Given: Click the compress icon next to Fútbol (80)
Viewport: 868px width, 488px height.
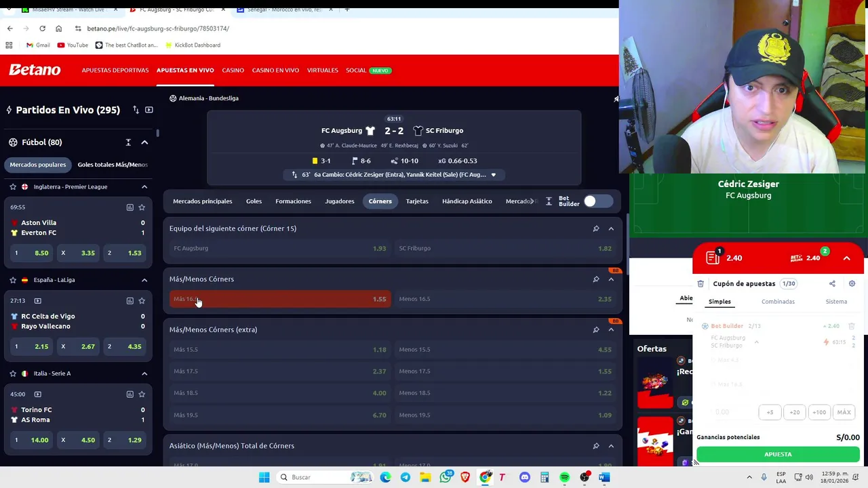Looking at the screenshot, I should click(128, 142).
